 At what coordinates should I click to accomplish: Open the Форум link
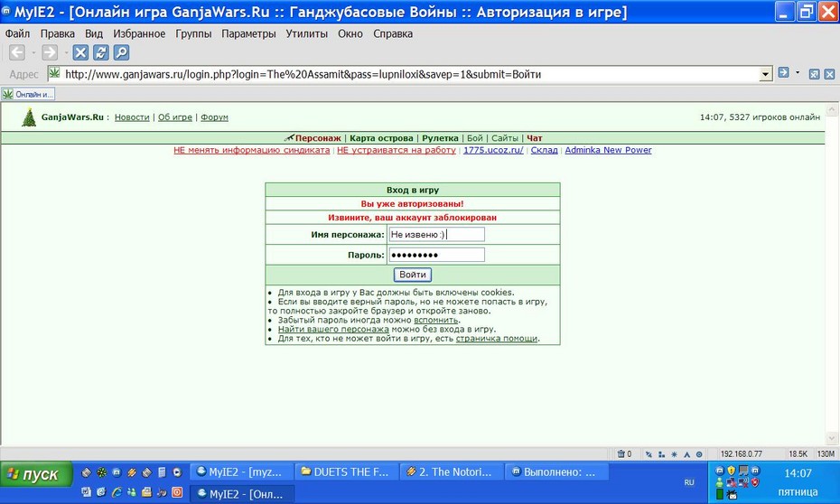(214, 117)
